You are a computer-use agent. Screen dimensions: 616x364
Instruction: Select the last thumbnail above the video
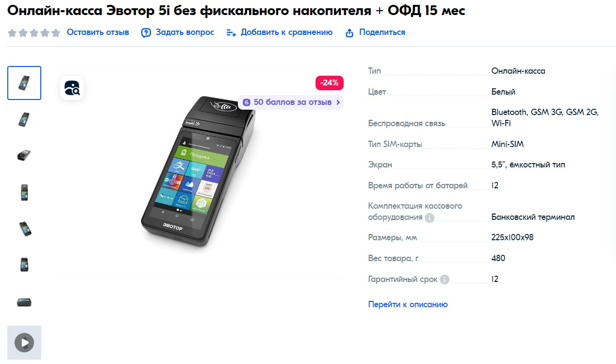click(24, 302)
